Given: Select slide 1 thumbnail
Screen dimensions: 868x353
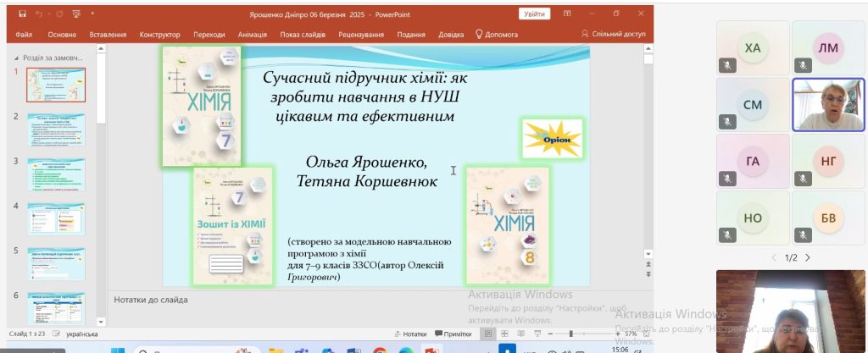Looking at the screenshot, I should [56, 85].
